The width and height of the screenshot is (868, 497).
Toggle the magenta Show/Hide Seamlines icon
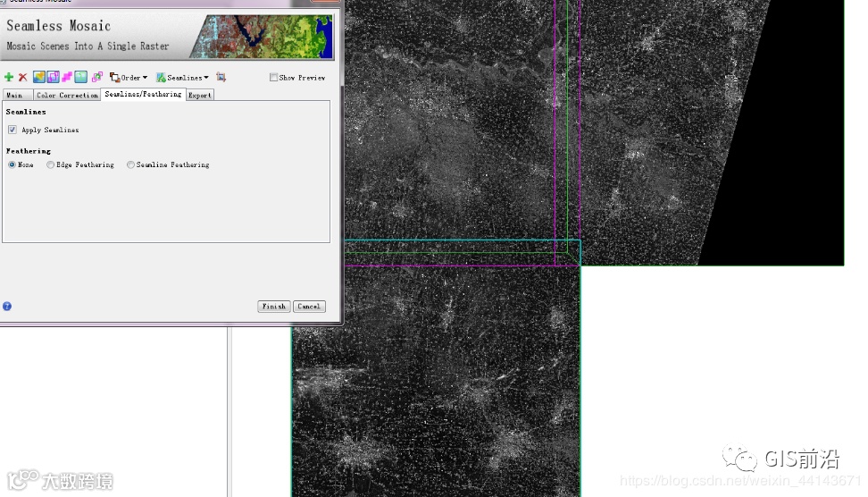point(67,77)
